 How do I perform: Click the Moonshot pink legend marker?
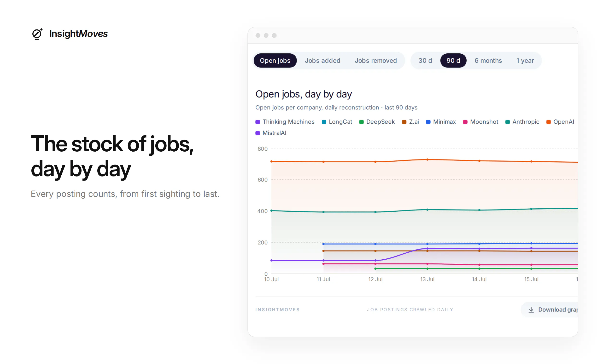click(465, 122)
